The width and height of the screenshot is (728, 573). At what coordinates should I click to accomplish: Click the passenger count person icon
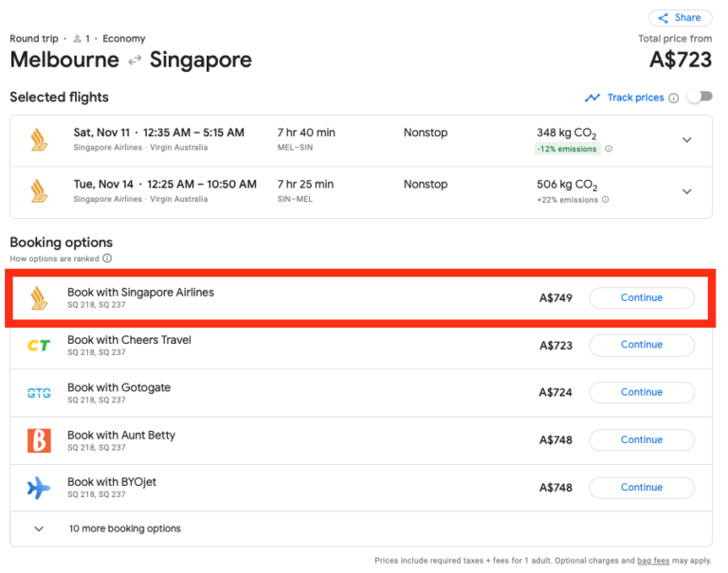point(78,39)
